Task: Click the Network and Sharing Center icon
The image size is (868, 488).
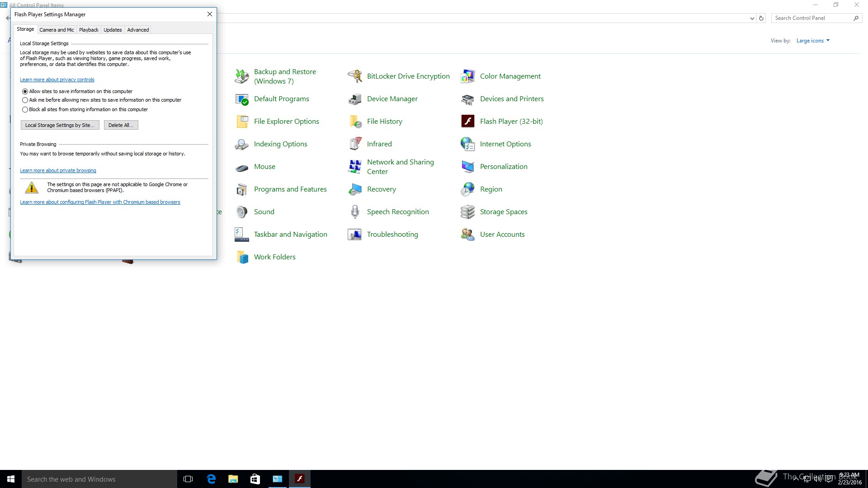Action: [x=355, y=167]
